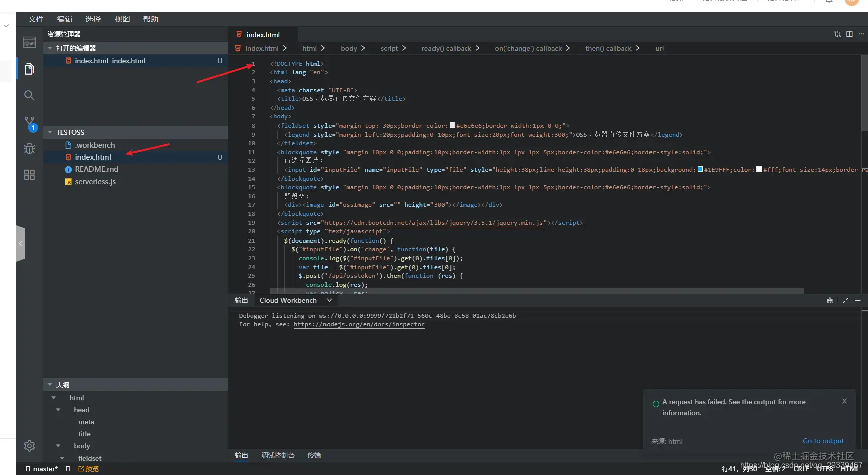Screen dimensions: 868x475
Task: Open the Search magnifier in activity bar
Action: tap(29, 95)
